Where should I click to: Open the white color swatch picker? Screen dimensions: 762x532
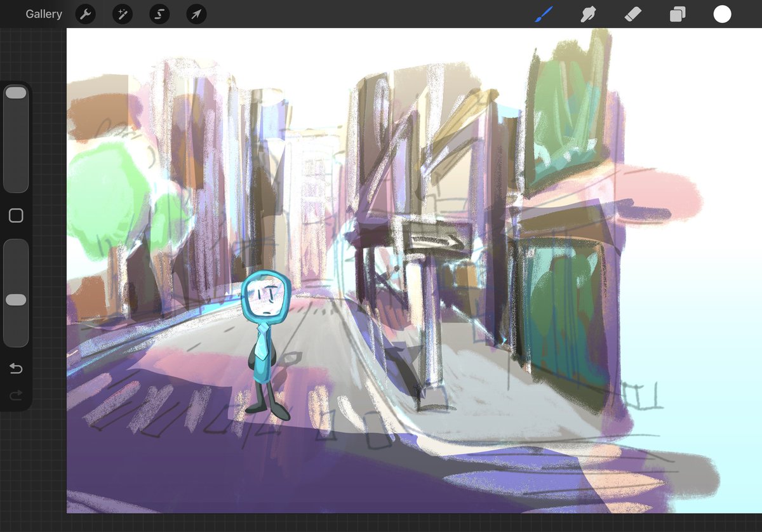click(722, 14)
